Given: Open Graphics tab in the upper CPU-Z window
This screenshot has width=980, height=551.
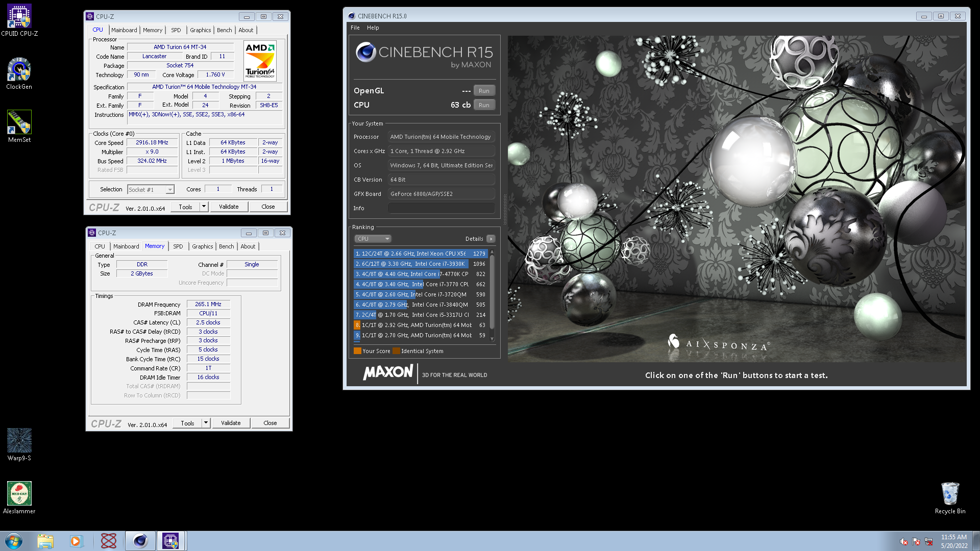Looking at the screenshot, I should tap(201, 30).
